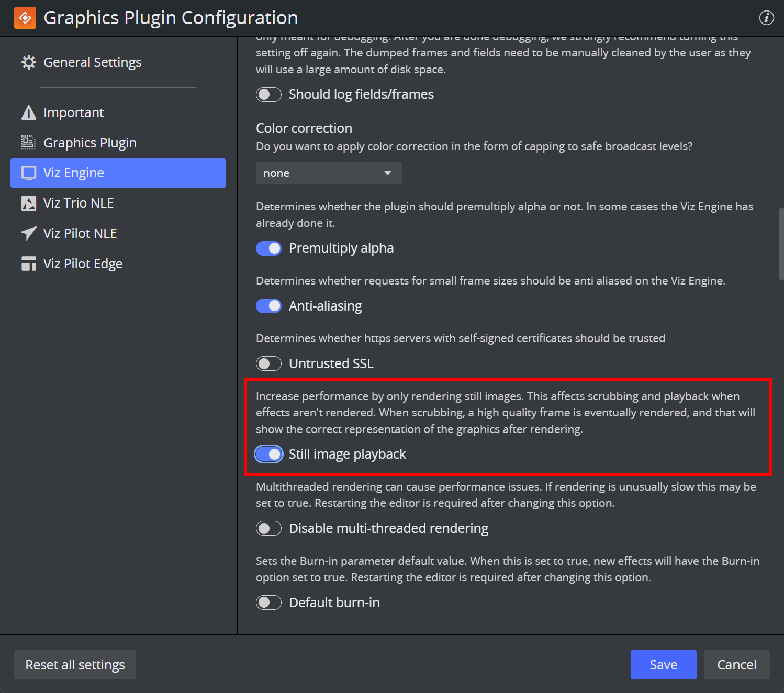Switch off Still image playback
The image size is (784, 693).
(x=268, y=454)
